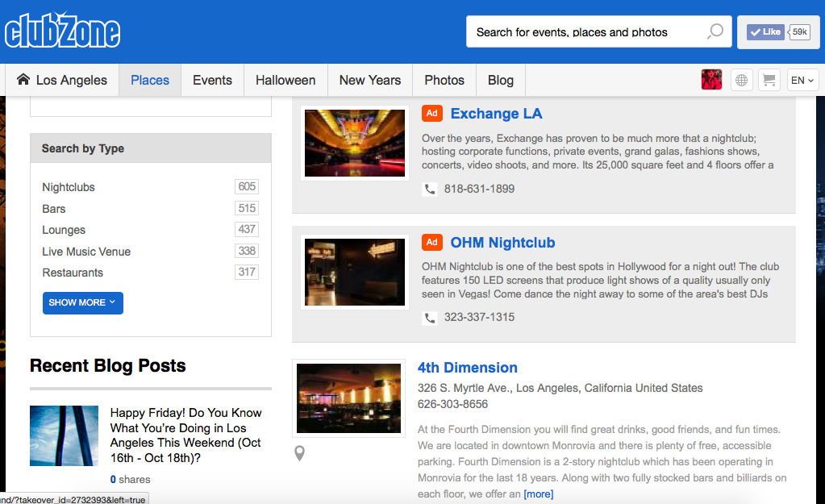Filter by Bars type
Screen dimensions: 825x504
pyautogui.click(x=54, y=209)
